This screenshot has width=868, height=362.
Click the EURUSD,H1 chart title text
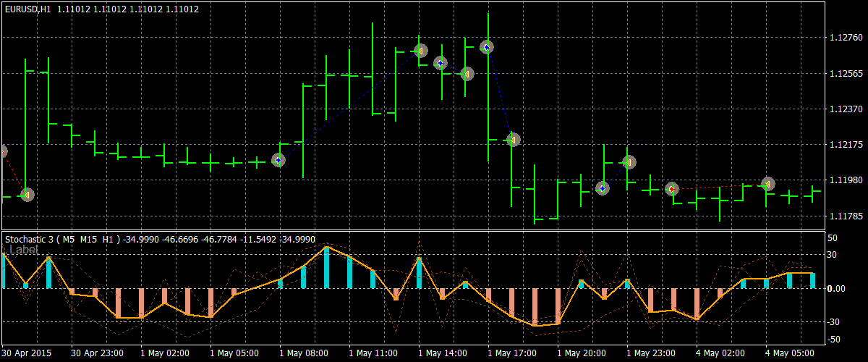[x=27, y=9]
